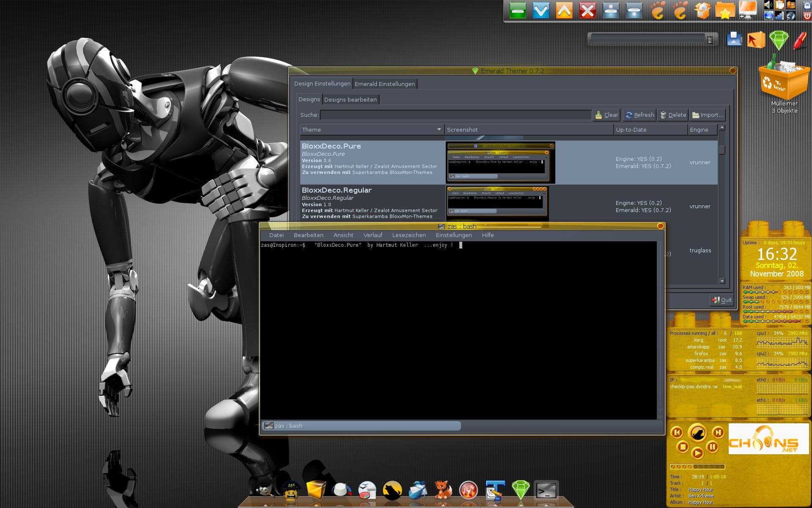Open the green emerald dock icon

coord(521,490)
